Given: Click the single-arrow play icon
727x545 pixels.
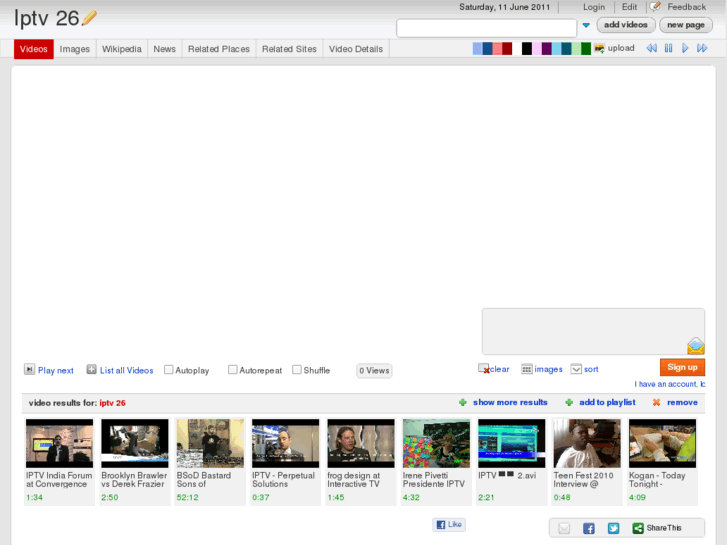Looking at the screenshot, I should tap(685, 48).
